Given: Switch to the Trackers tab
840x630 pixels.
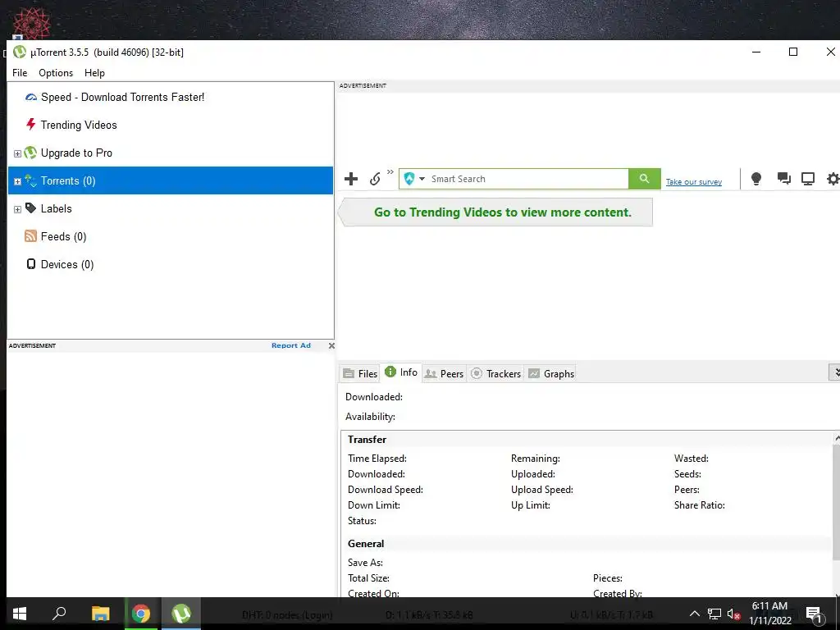Looking at the screenshot, I should 495,373.
